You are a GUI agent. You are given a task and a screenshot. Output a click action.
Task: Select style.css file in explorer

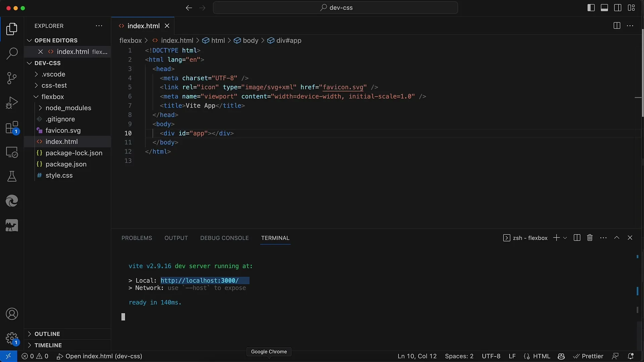click(59, 175)
